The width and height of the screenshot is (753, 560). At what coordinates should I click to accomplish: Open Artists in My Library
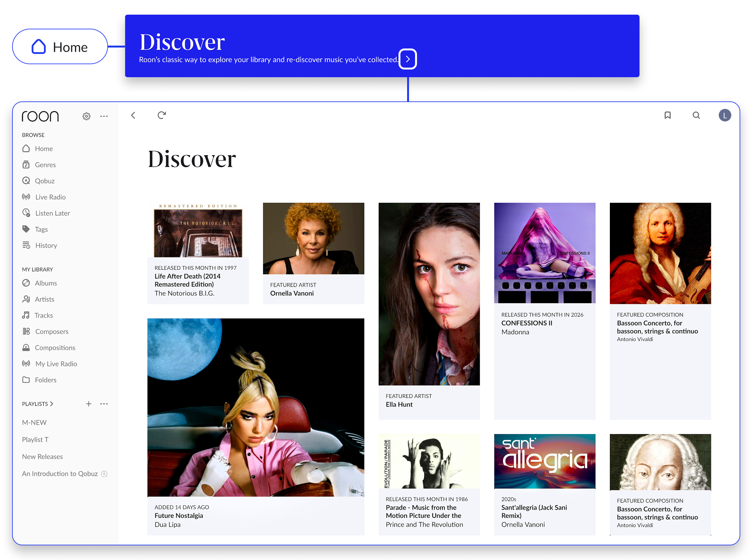click(44, 299)
